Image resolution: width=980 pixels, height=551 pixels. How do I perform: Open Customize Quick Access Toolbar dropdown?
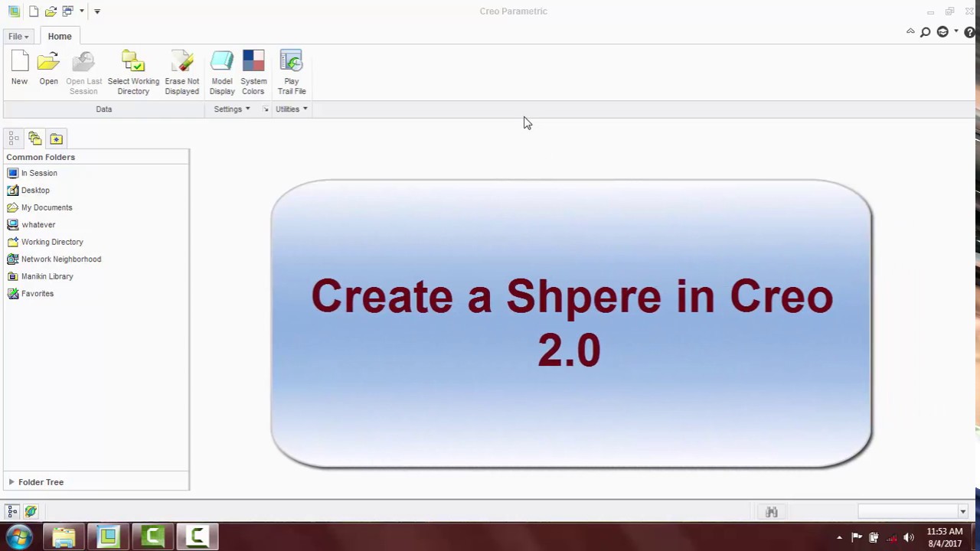tap(97, 11)
